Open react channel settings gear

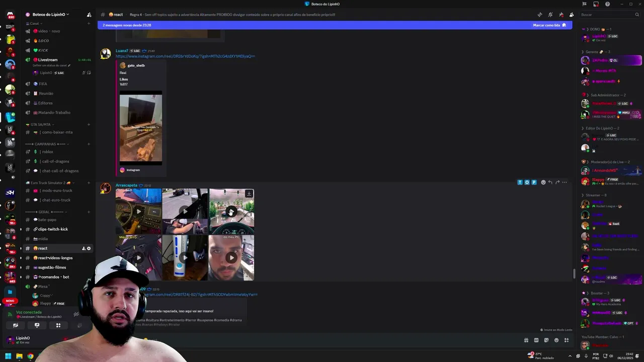click(x=89, y=248)
